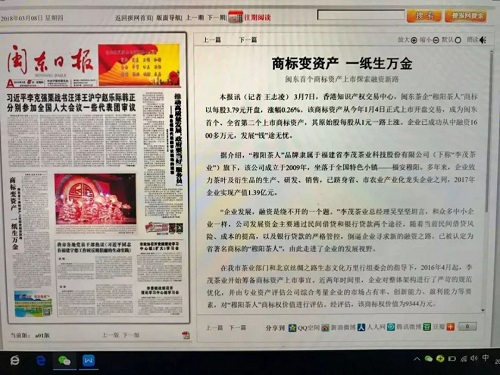Click the 朗读 speaker icon
Screen dimensions: 500x375
pyautogui.click(x=483, y=40)
